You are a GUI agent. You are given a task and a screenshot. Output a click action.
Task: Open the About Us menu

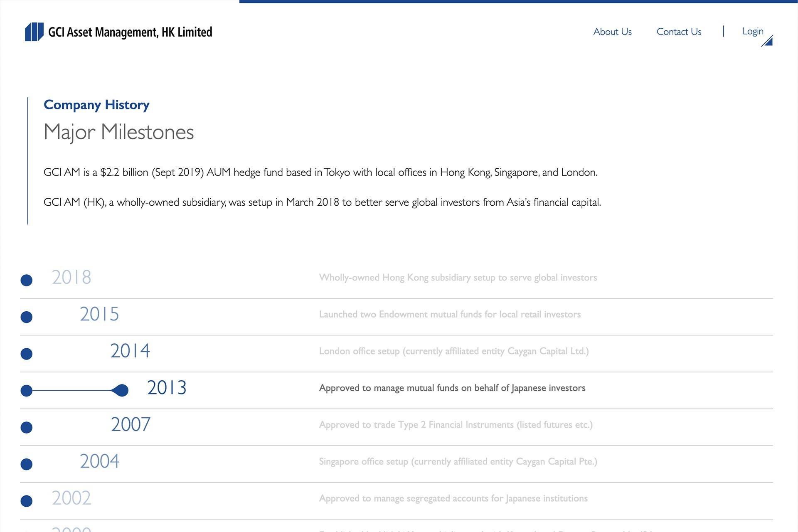coord(612,32)
